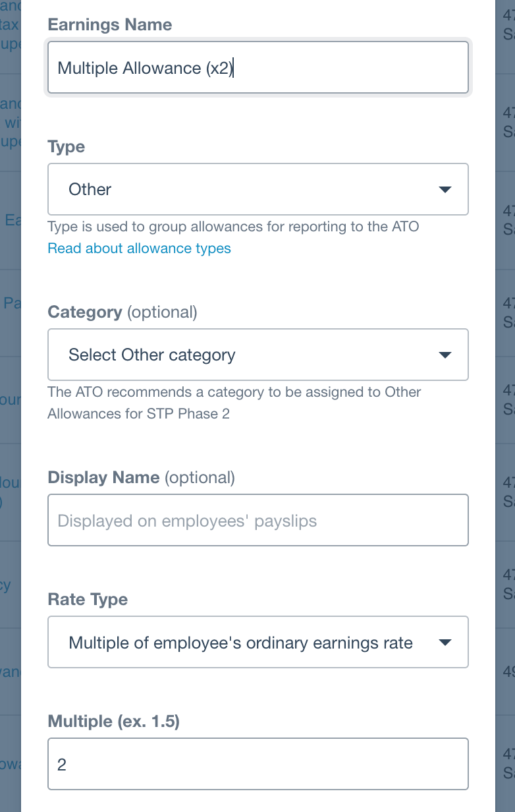Click the Type field label
This screenshot has height=812, width=515.
pos(67,147)
